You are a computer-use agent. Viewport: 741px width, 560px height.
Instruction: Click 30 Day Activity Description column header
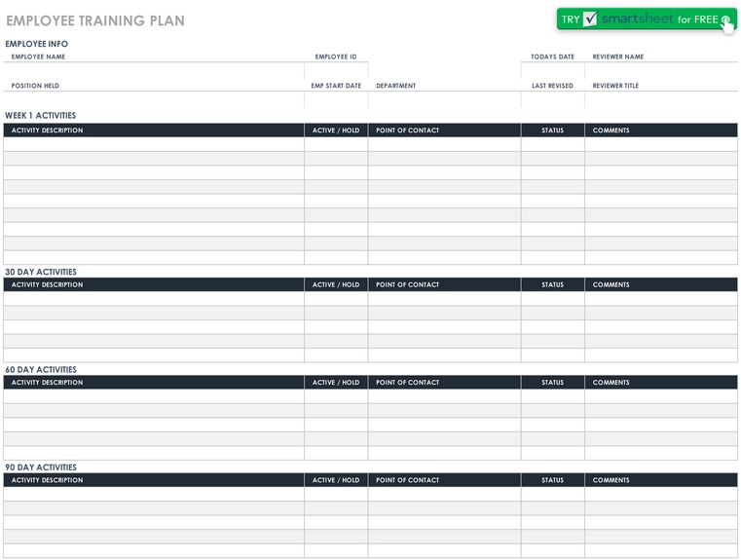tap(154, 284)
